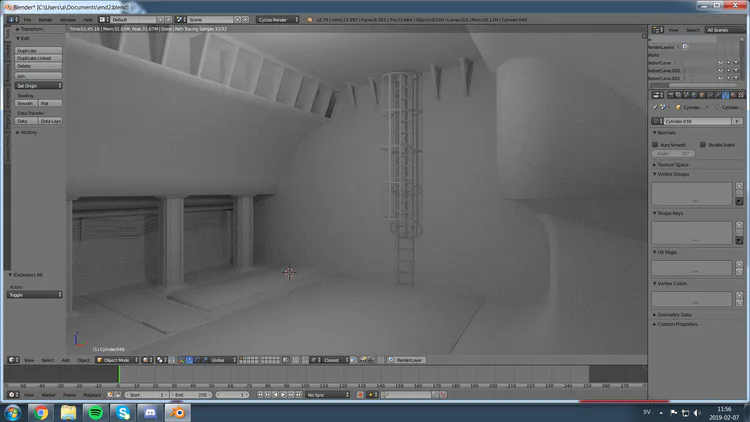Expand the Geometry Data panel
This screenshot has height=422, width=750.
[x=672, y=314]
